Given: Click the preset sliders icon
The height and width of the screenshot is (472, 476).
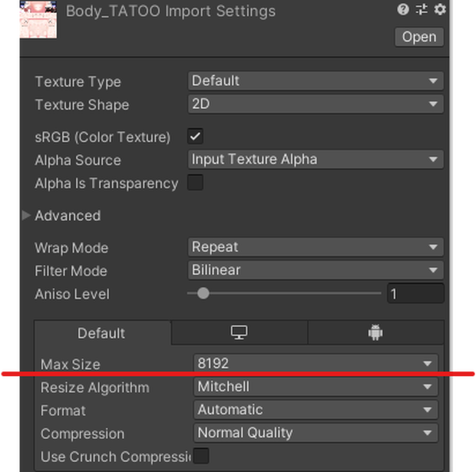Looking at the screenshot, I should click(x=421, y=10).
